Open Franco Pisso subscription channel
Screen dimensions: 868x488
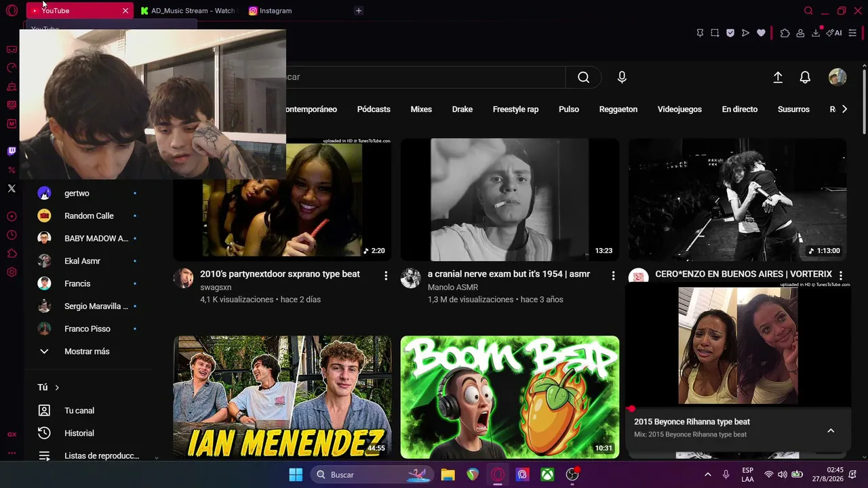(88, 329)
